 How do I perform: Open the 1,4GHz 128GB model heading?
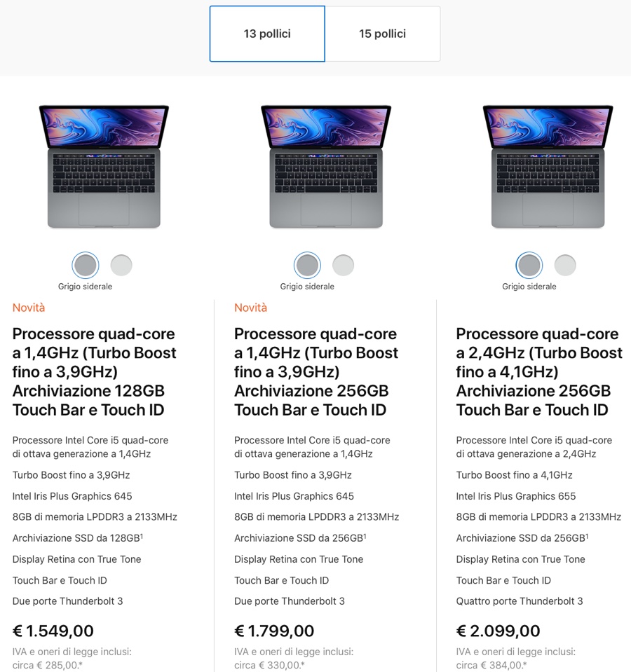[x=94, y=372]
